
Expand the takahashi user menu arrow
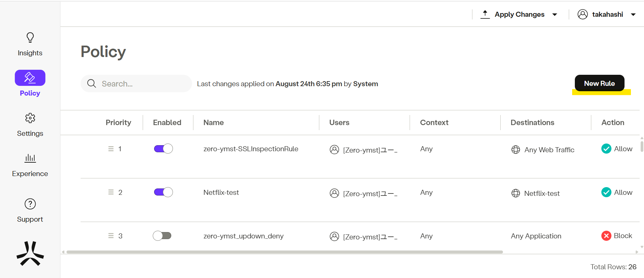pos(633,15)
